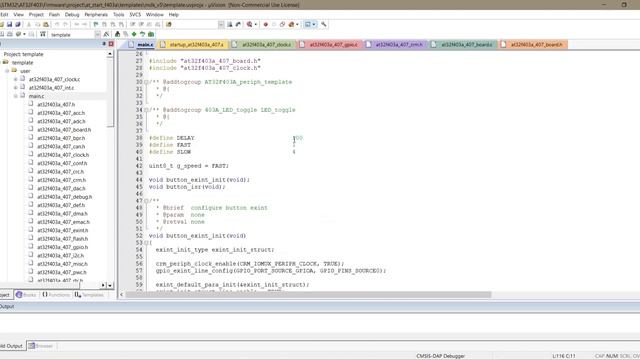Open the Debug menu

(x=72, y=15)
